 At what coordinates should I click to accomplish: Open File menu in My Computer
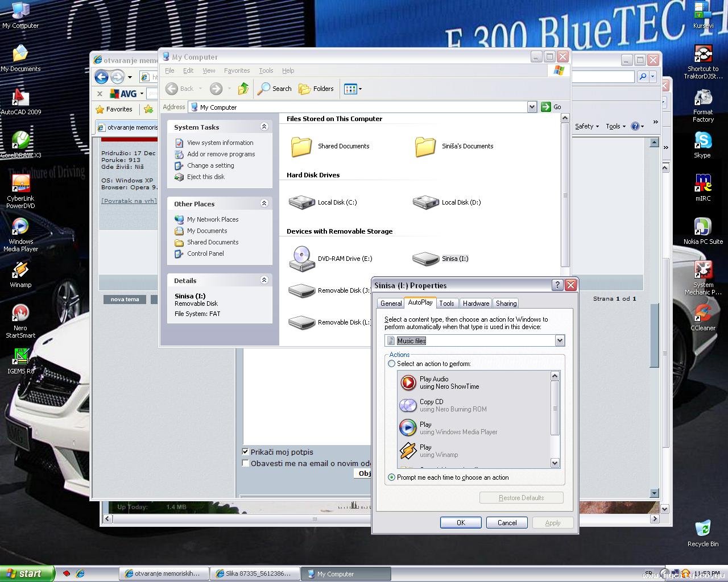pyautogui.click(x=169, y=70)
